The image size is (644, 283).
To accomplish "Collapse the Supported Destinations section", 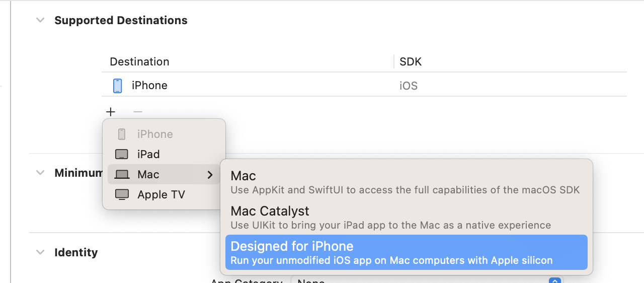I will (40, 21).
